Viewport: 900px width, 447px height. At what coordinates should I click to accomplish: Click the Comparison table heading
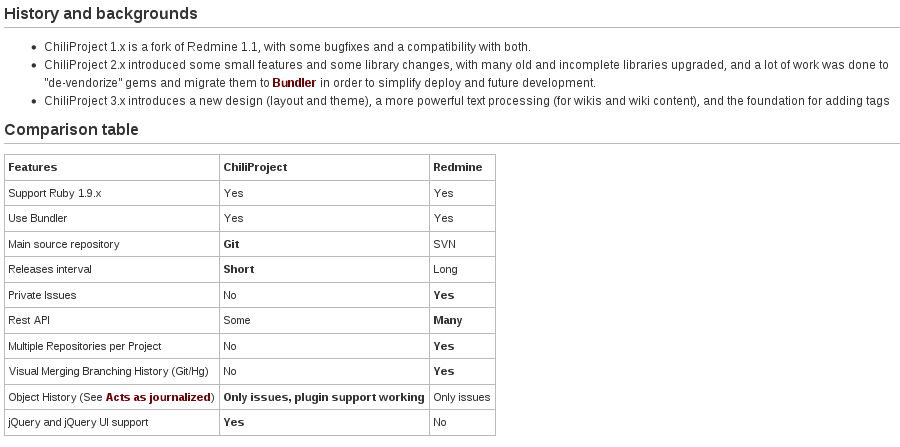click(71, 130)
